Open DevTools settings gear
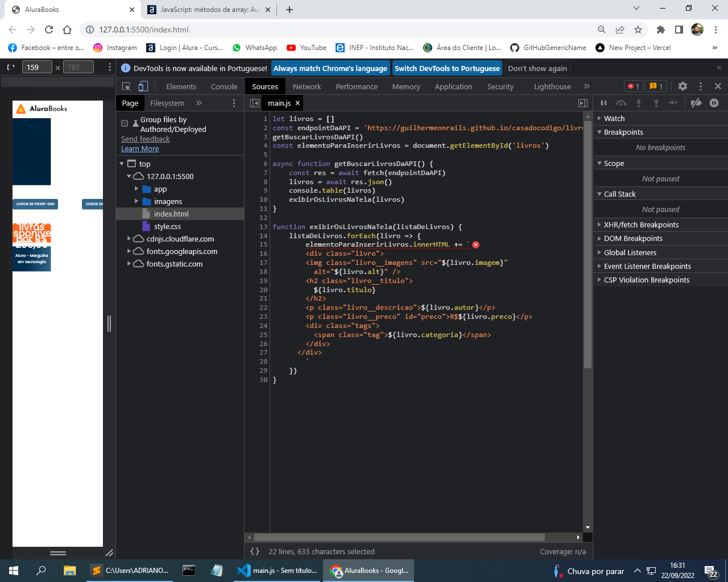The height and width of the screenshot is (582, 728). click(682, 86)
